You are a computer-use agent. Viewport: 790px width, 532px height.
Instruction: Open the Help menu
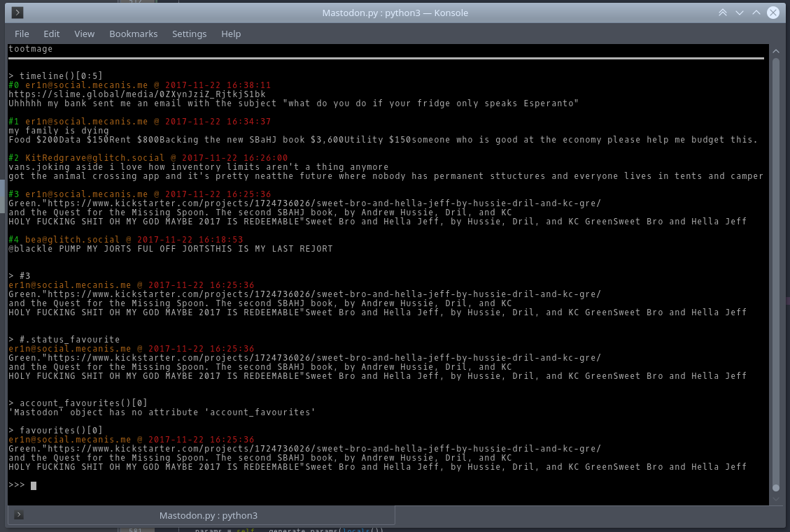coord(231,34)
